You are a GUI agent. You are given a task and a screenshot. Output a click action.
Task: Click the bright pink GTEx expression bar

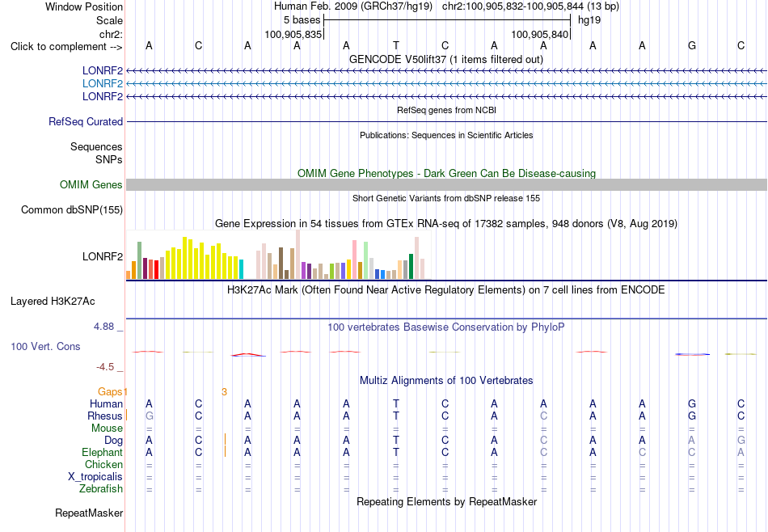tap(354, 260)
